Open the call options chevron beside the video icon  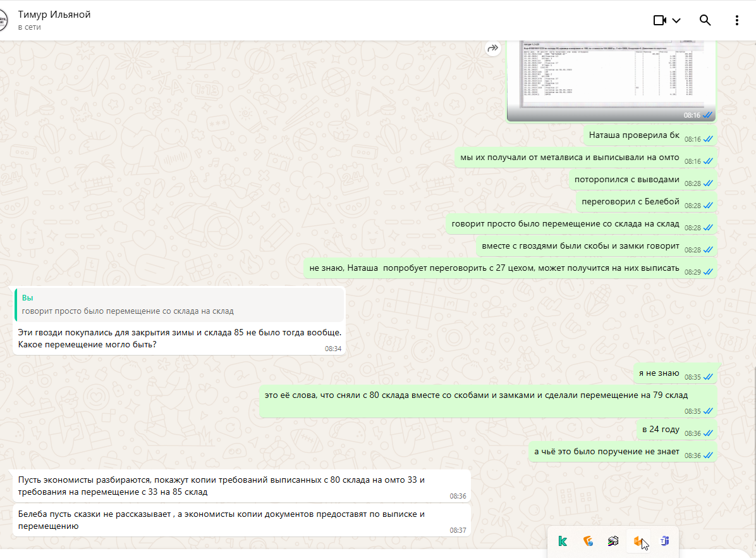click(676, 20)
